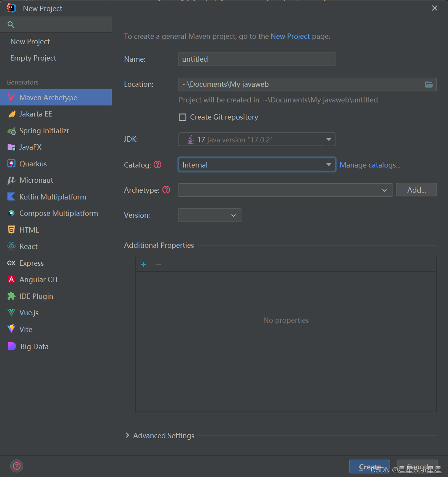Screen dimensions: 448x477
Task: Click the IDE Plugin puzzle icon
Action: click(11, 296)
